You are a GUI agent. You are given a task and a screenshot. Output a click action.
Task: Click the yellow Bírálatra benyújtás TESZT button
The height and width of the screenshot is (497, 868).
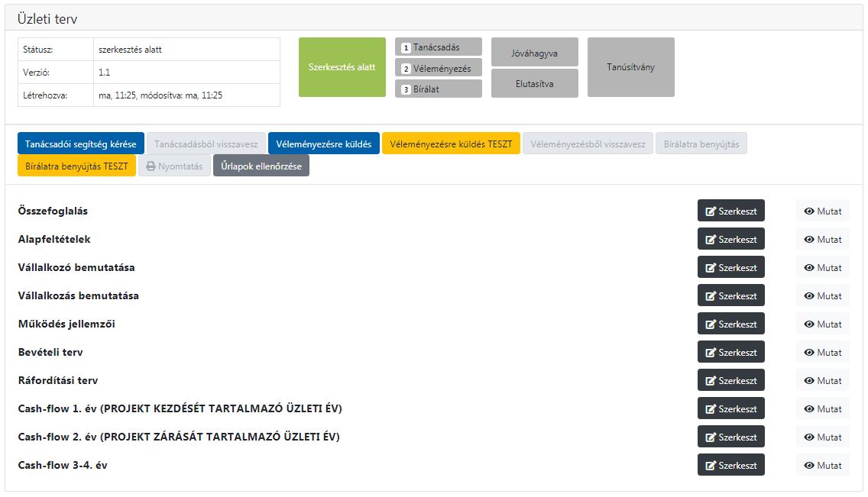click(x=76, y=166)
